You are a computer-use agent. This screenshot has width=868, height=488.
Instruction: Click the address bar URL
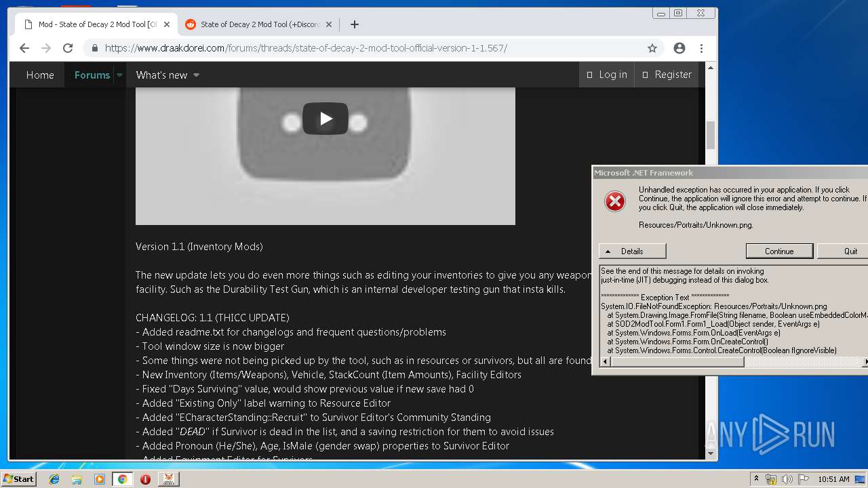coord(306,48)
